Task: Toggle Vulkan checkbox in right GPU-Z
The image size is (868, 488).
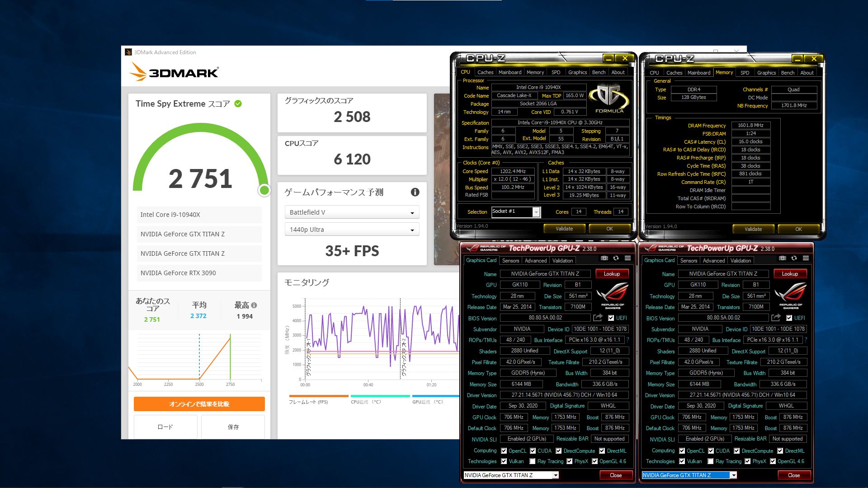Action: tap(682, 461)
